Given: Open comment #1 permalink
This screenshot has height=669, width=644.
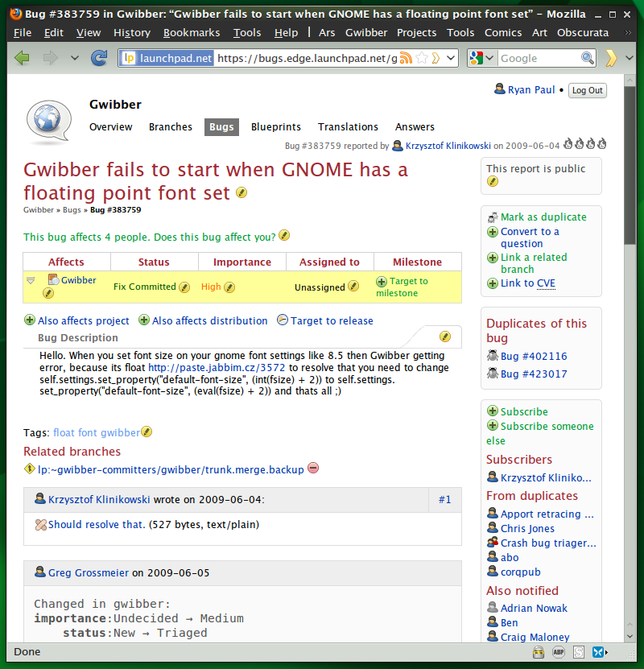Looking at the screenshot, I should [x=445, y=500].
